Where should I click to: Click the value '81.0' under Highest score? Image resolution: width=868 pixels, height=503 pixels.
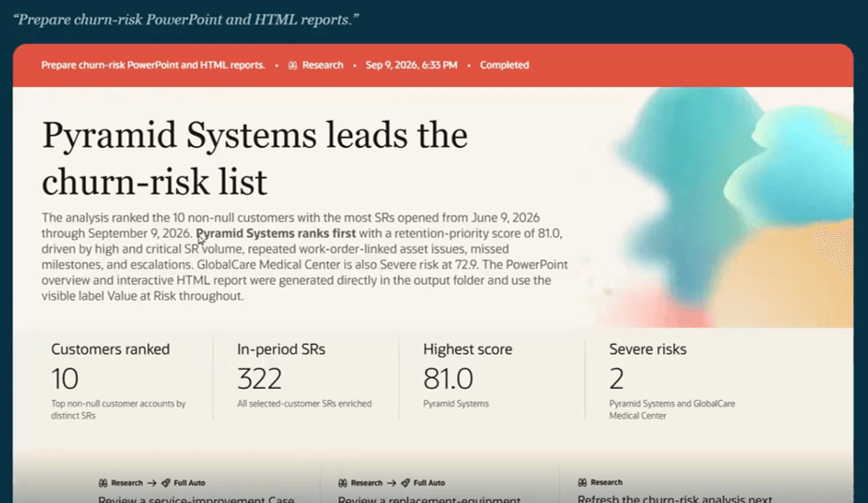tap(448, 379)
